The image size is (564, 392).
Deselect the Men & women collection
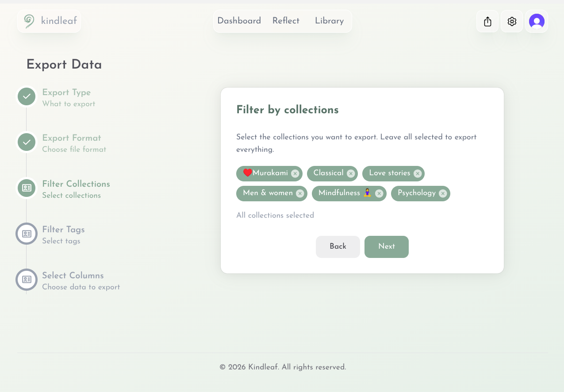[300, 193]
